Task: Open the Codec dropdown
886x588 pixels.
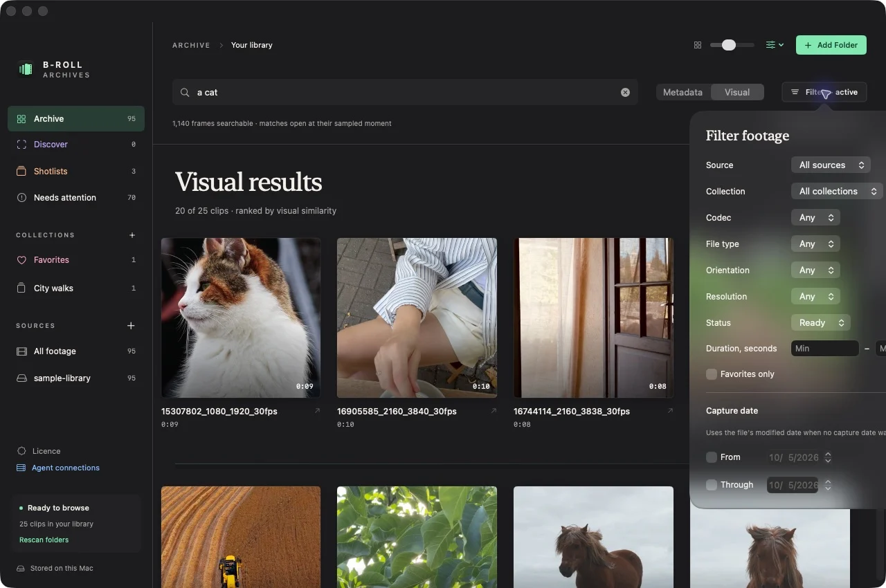Action: point(815,218)
